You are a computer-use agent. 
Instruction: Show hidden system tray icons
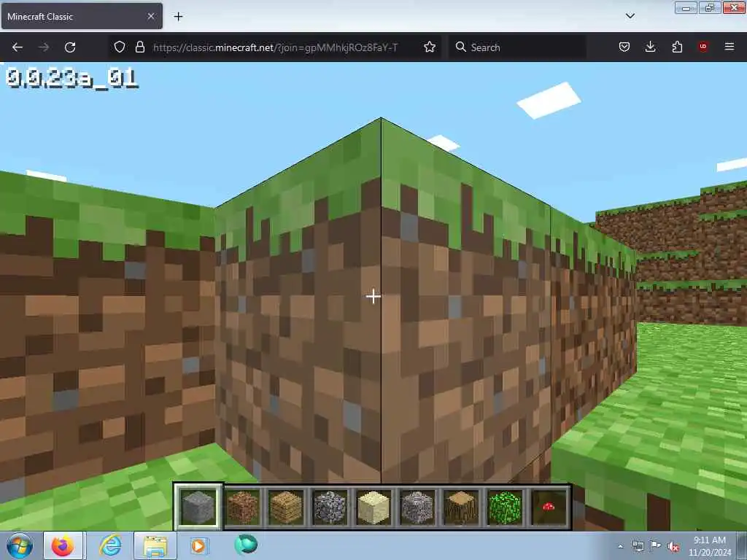tap(620, 547)
